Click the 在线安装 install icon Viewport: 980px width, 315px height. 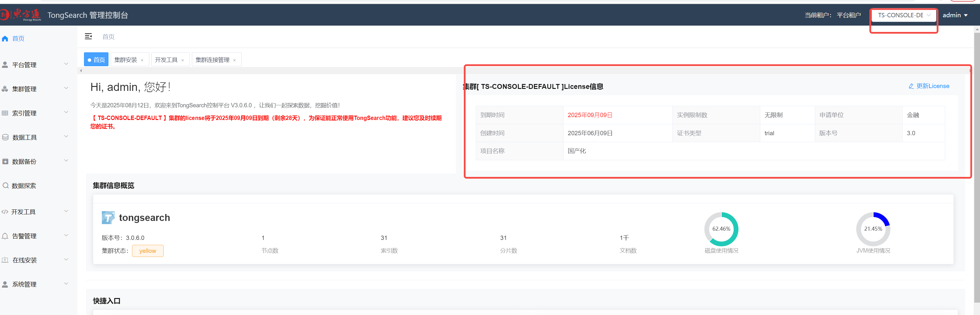[x=5, y=260]
